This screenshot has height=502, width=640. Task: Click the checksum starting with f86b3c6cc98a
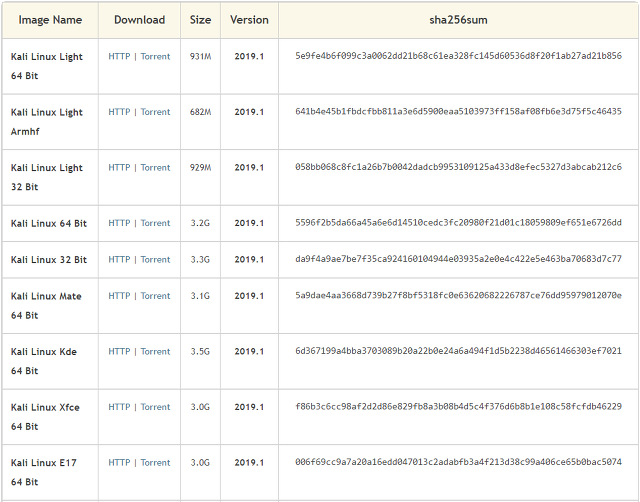[458, 406]
